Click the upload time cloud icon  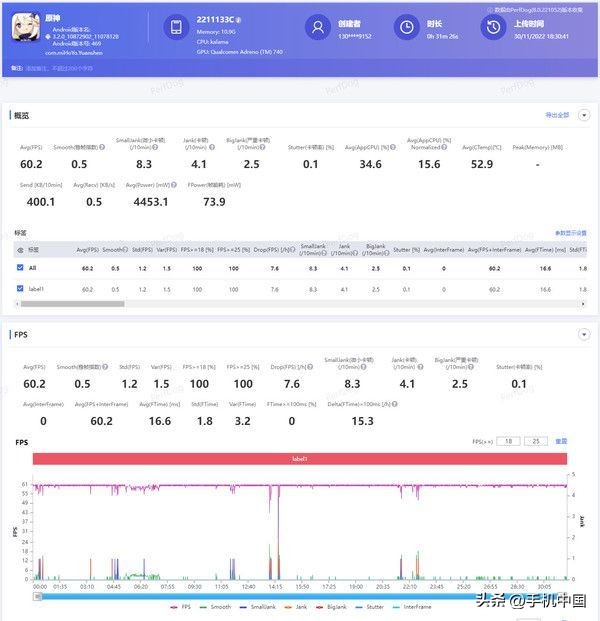(x=497, y=28)
